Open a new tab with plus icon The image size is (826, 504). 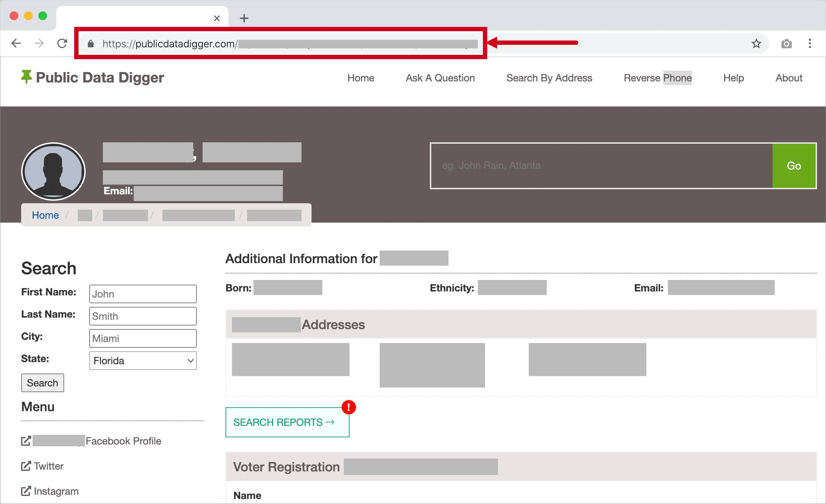coord(244,18)
